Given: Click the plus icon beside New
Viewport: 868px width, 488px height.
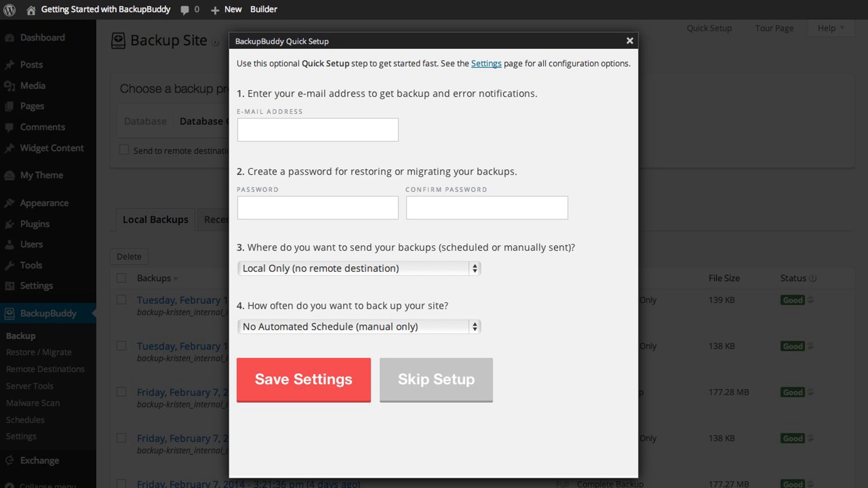Looking at the screenshot, I should (215, 10).
